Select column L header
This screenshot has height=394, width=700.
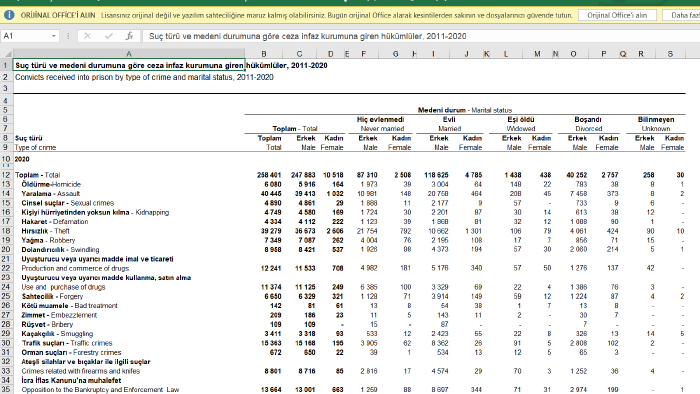coord(506,54)
